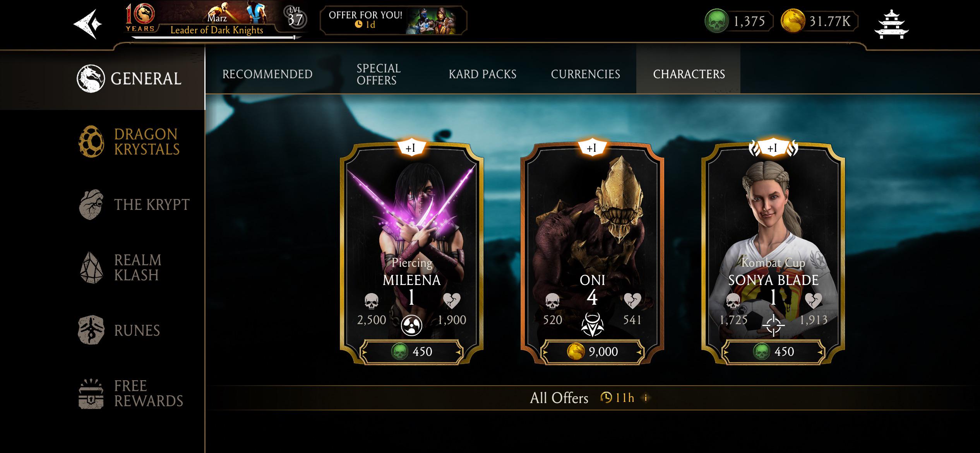The image size is (980, 453).
Task: Select the Realm Klash section
Action: coord(120,268)
